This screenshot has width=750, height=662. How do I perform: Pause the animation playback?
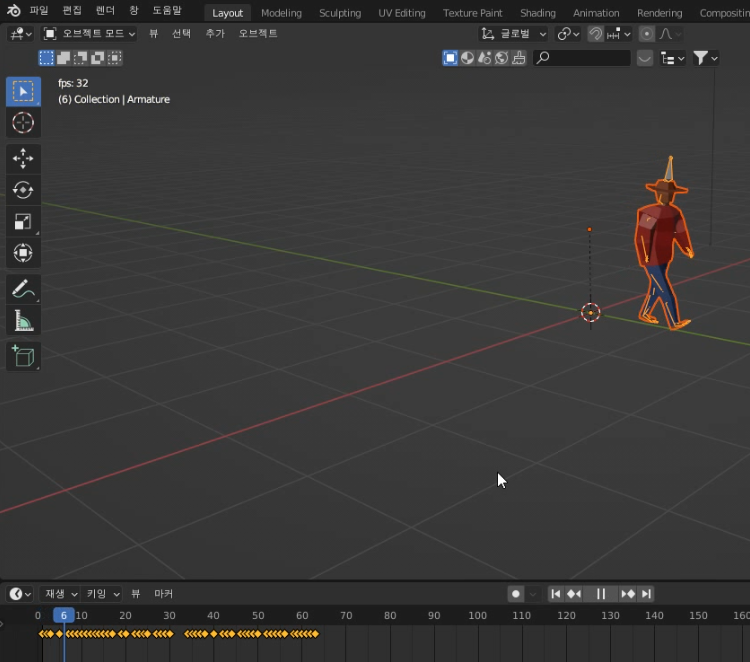601,594
